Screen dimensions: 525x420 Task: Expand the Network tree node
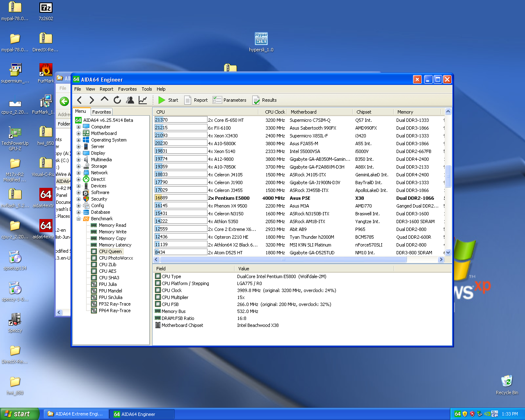pos(78,173)
